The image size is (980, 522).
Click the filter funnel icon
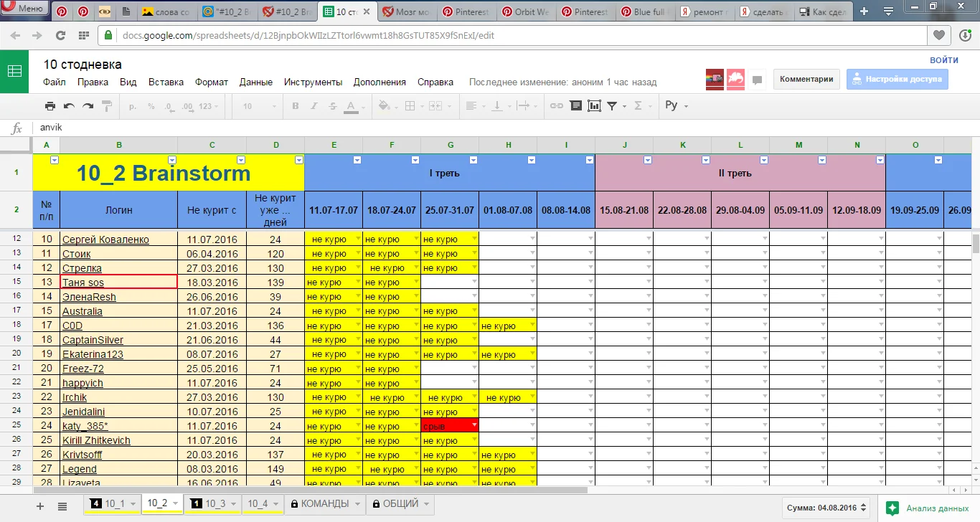click(612, 106)
